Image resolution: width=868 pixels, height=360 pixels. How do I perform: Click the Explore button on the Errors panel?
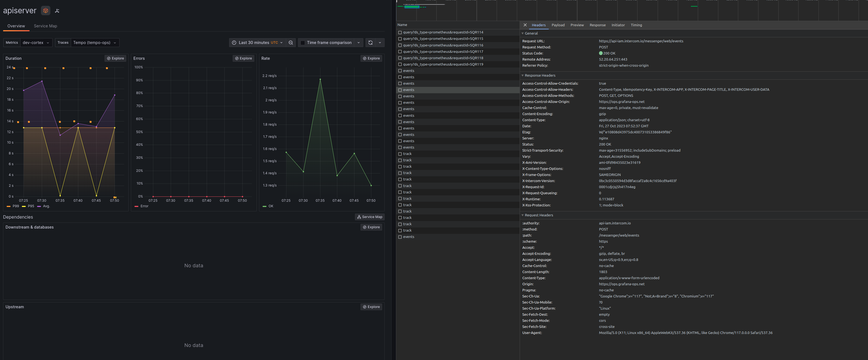(243, 58)
